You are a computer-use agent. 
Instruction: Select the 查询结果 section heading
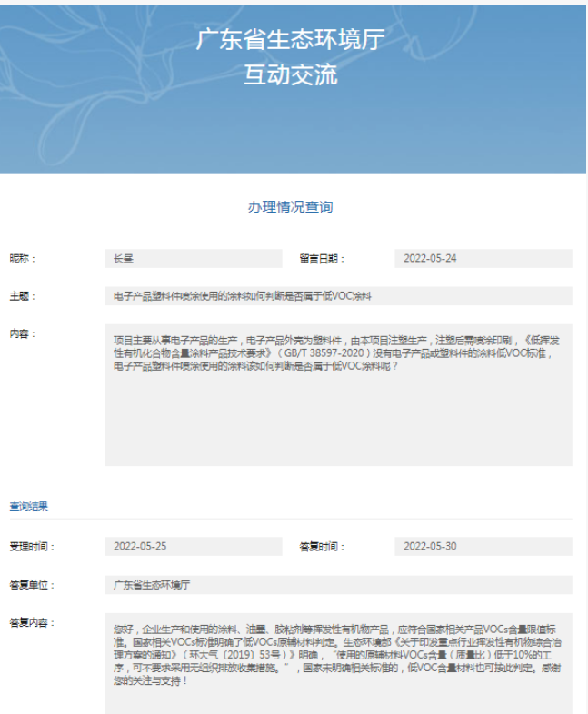(29, 505)
